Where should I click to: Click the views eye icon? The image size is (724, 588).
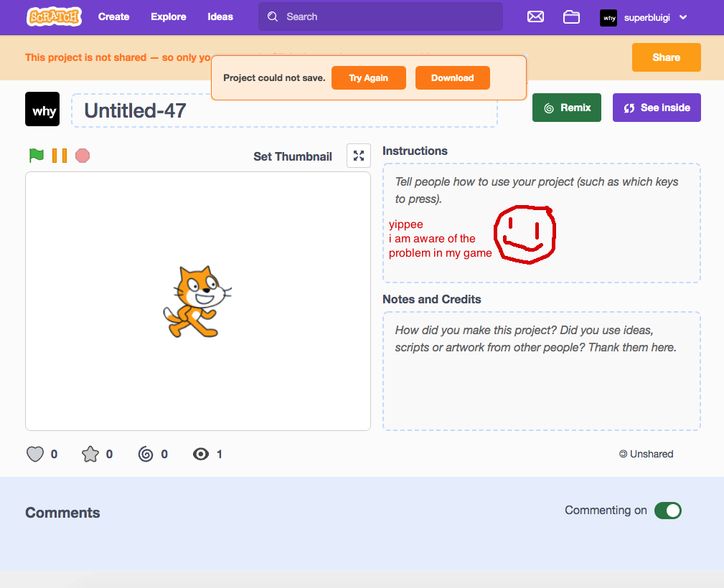pyautogui.click(x=201, y=454)
